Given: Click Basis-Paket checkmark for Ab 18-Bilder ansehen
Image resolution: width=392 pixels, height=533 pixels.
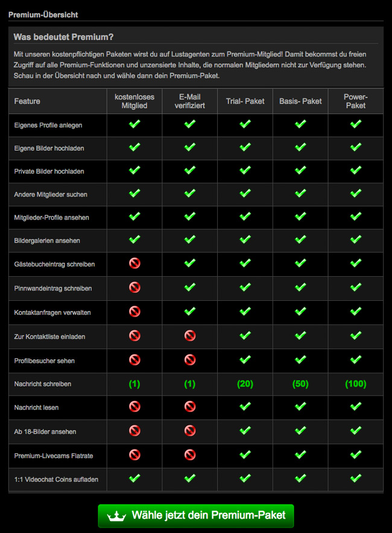Looking at the screenshot, I should 300,430.
